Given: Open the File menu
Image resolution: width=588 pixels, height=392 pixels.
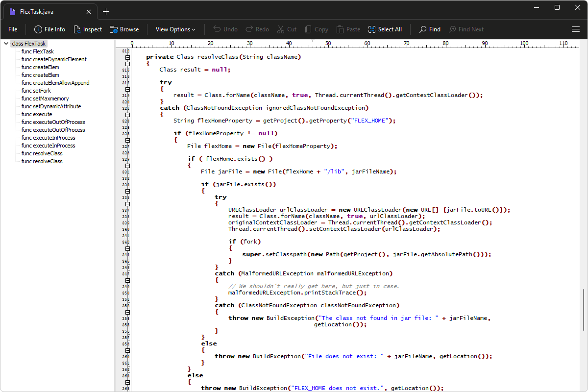Looking at the screenshot, I should (12, 29).
